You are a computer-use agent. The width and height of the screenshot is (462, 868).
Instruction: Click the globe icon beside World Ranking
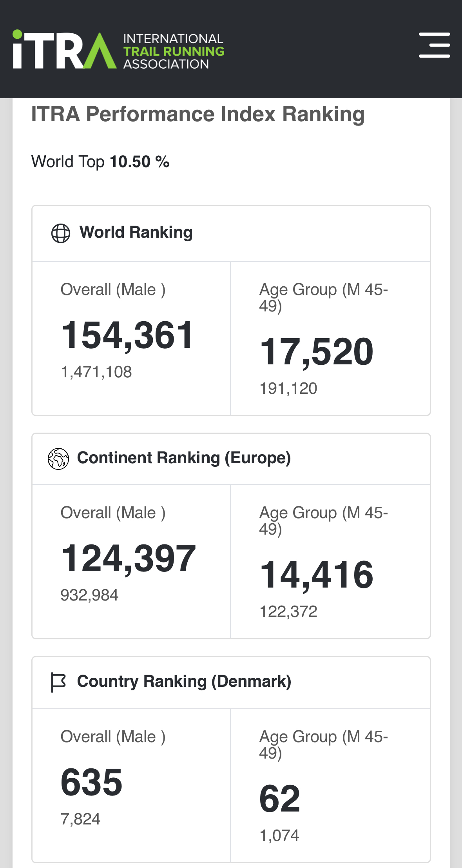tap(61, 233)
